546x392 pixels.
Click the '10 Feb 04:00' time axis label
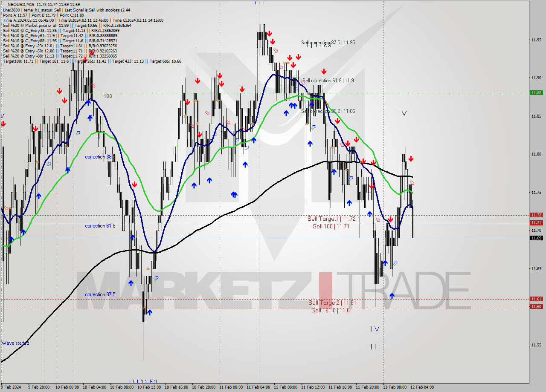96,387
